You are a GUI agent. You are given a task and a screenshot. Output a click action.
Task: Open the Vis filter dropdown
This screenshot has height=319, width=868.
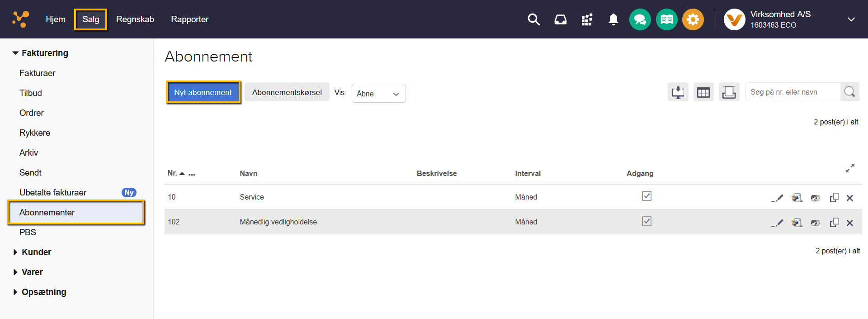pyautogui.click(x=378, y=93)
